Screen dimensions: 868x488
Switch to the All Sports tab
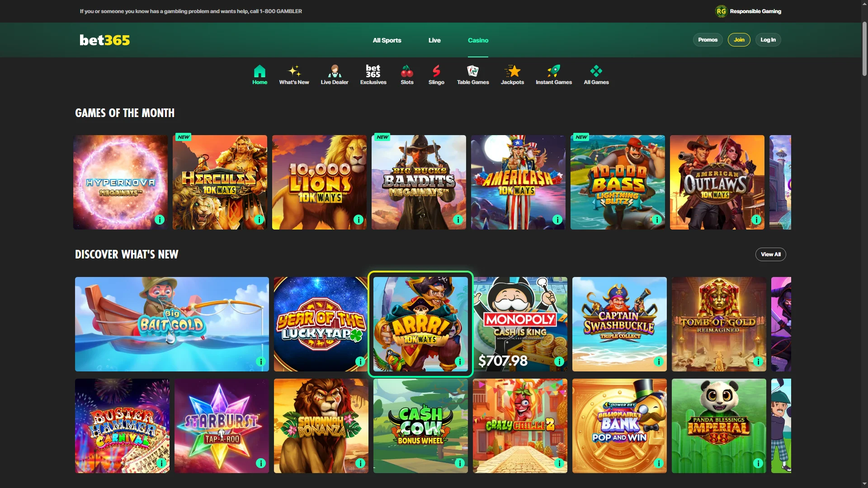coord(387,40)
